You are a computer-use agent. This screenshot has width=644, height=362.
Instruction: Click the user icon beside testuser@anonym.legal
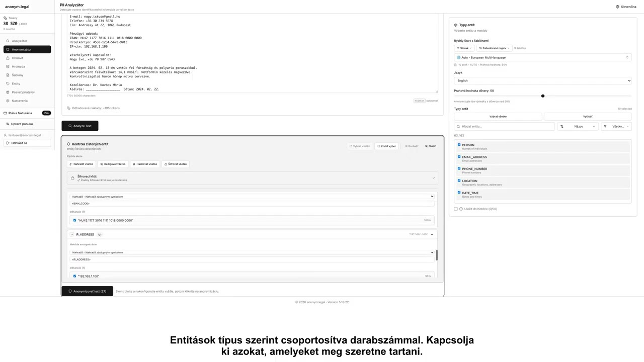6,135
